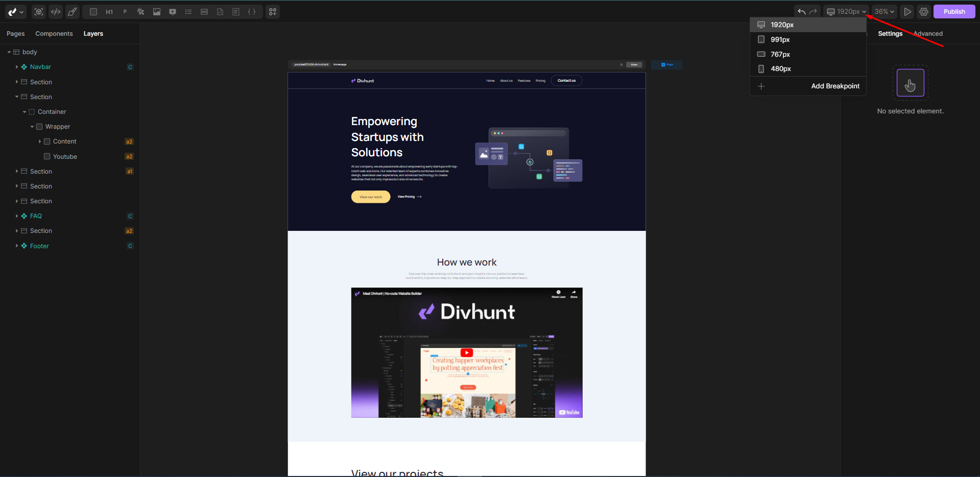Click the a2 badge on Youtube row
980x477 pixels.
pyautogui.click(x=129, y=157)
